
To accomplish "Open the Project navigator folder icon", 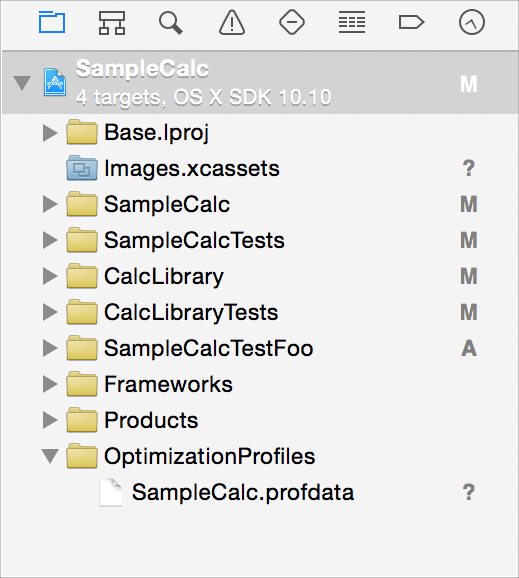I will point(52,22).
